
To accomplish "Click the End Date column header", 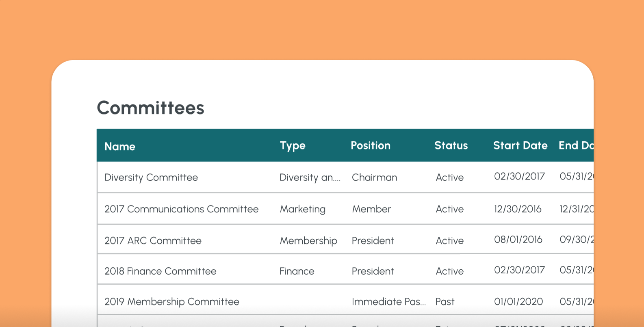I will [577, 146].
